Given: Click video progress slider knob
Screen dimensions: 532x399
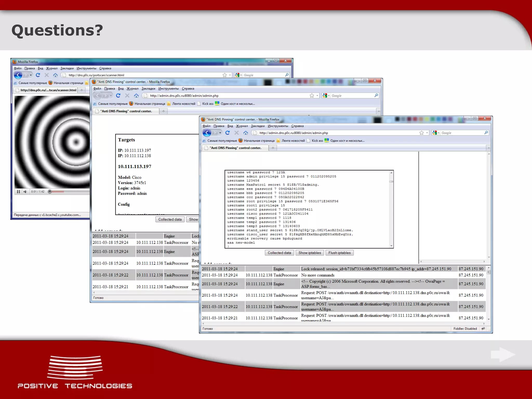Looking at the screenshot, I should coord(50,192).
